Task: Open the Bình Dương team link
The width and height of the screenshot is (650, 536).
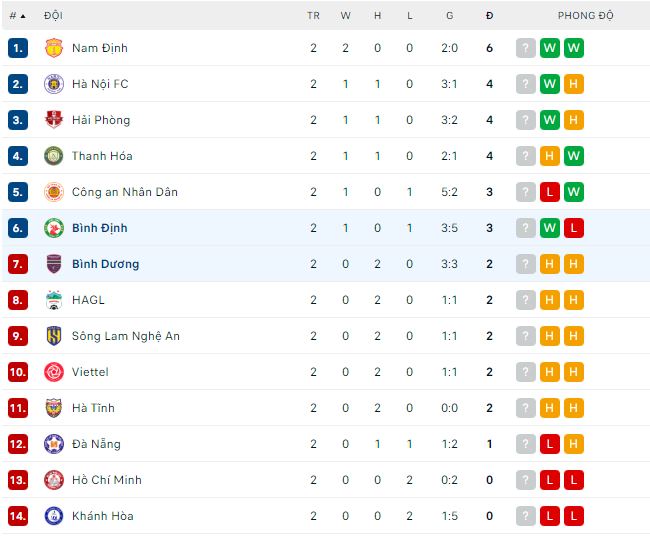Action: pos(105,264)
